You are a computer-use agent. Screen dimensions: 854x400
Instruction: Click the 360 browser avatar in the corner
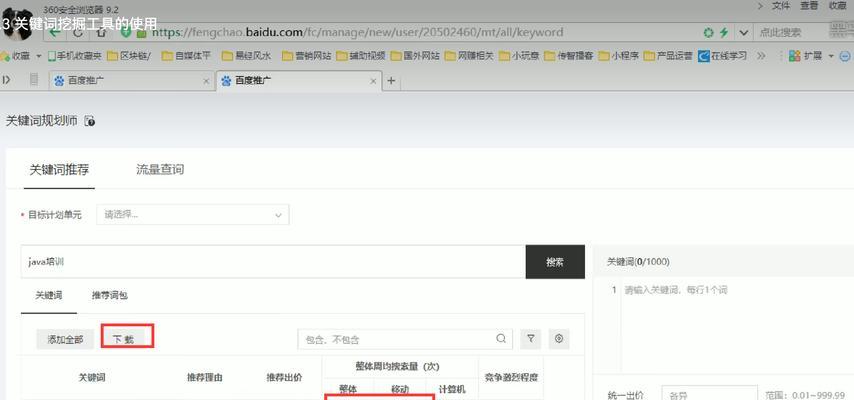[x=16, y=25]
